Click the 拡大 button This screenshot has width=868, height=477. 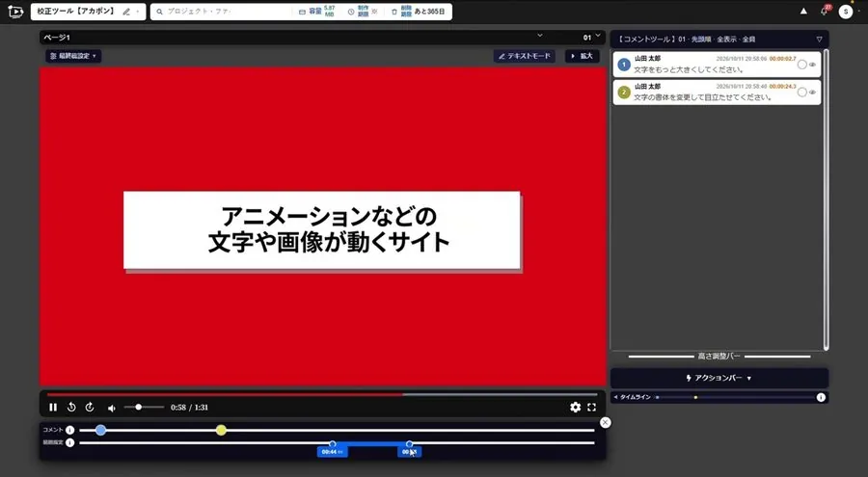tap(582, 56)
